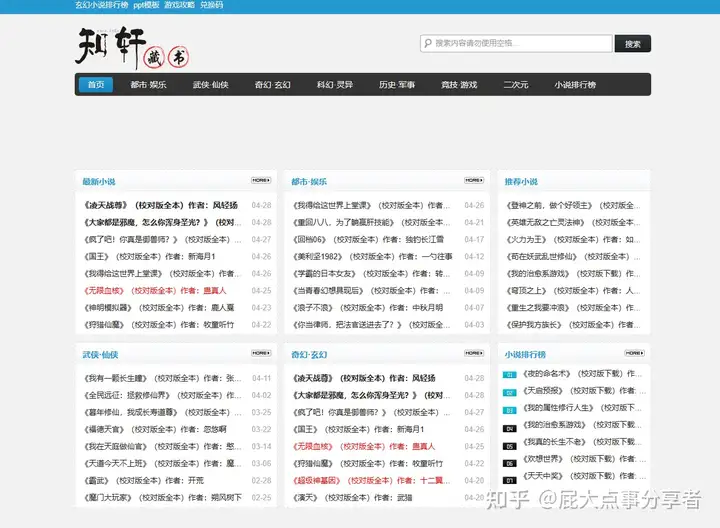The height and width of the screenshot is (528, 720).
Task: Click the rank 06 badge
Action: pyautogui.click(x=510, y=463)
